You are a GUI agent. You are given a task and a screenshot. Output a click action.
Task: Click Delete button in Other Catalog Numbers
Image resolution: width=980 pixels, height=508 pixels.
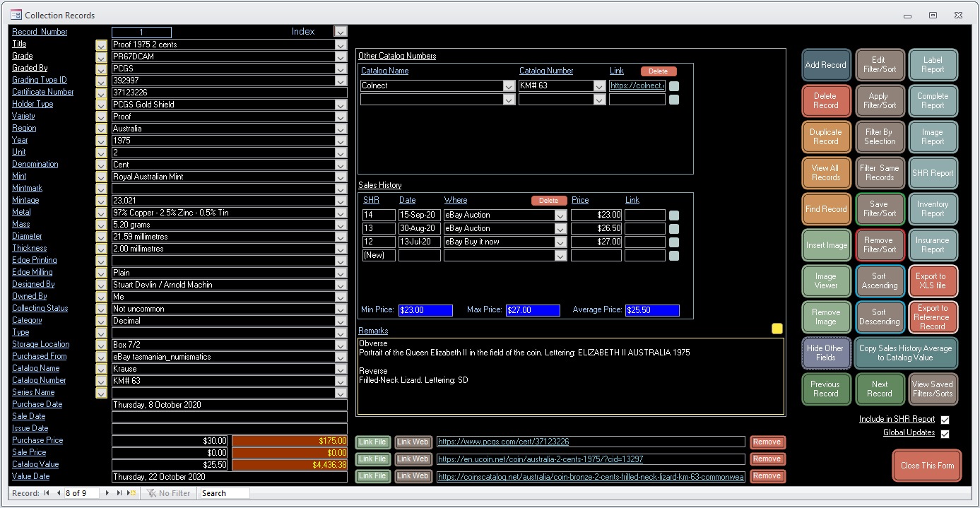point(659,71)
